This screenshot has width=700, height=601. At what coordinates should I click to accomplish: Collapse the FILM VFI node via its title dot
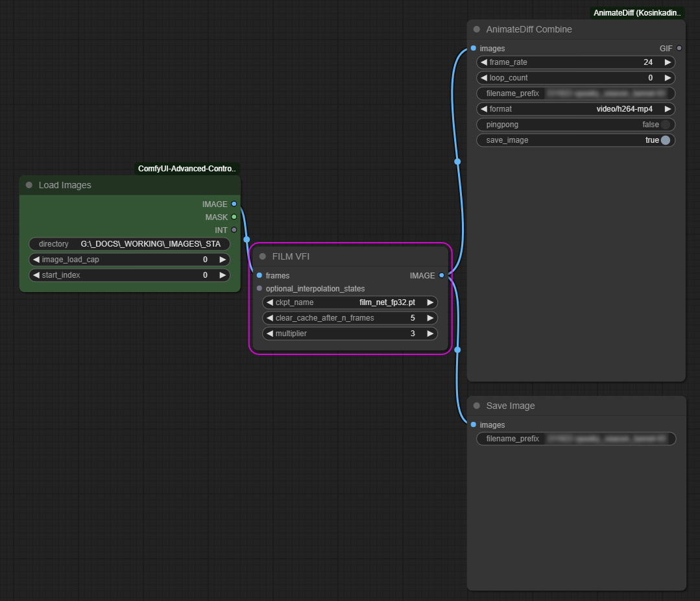pos(263,256)
